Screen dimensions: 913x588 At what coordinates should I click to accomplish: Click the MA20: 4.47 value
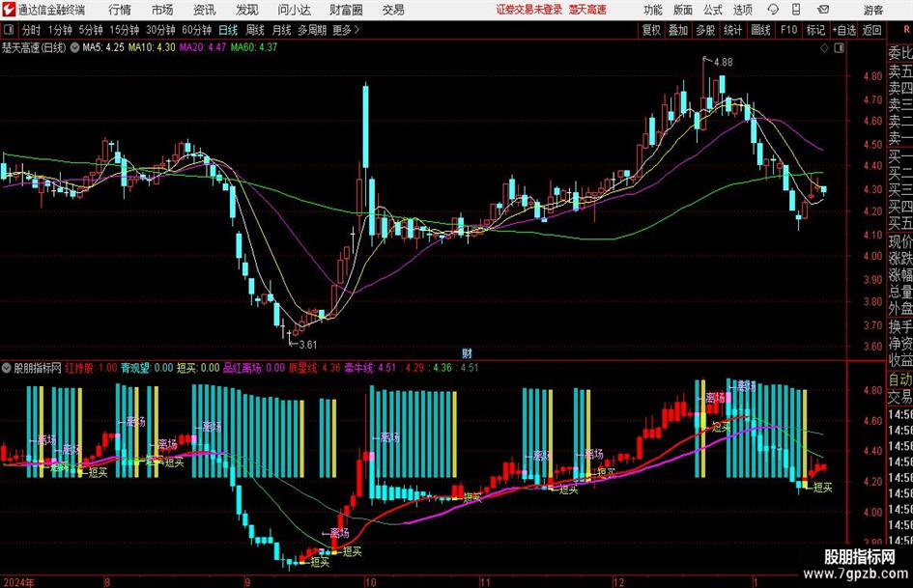pos(203,47)
